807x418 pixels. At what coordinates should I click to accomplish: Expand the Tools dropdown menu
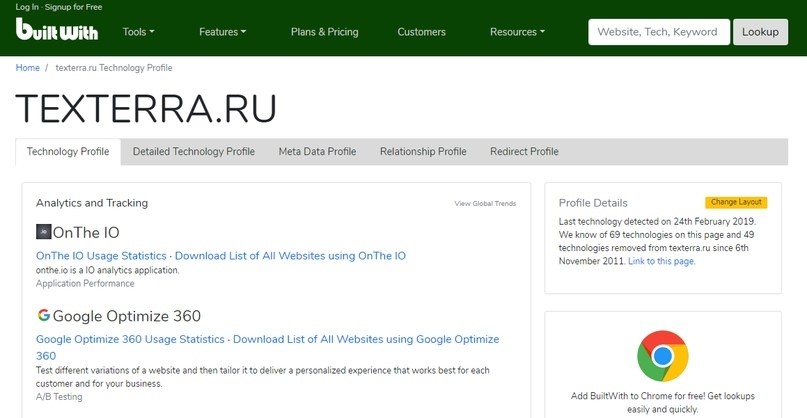point(138,32)
